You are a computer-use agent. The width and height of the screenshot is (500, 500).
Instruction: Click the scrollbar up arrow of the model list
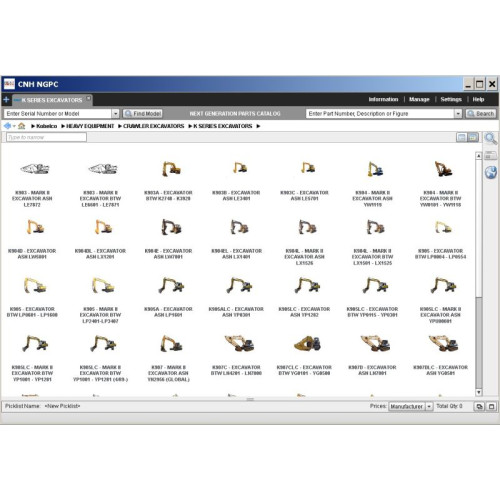pos(479,156)
